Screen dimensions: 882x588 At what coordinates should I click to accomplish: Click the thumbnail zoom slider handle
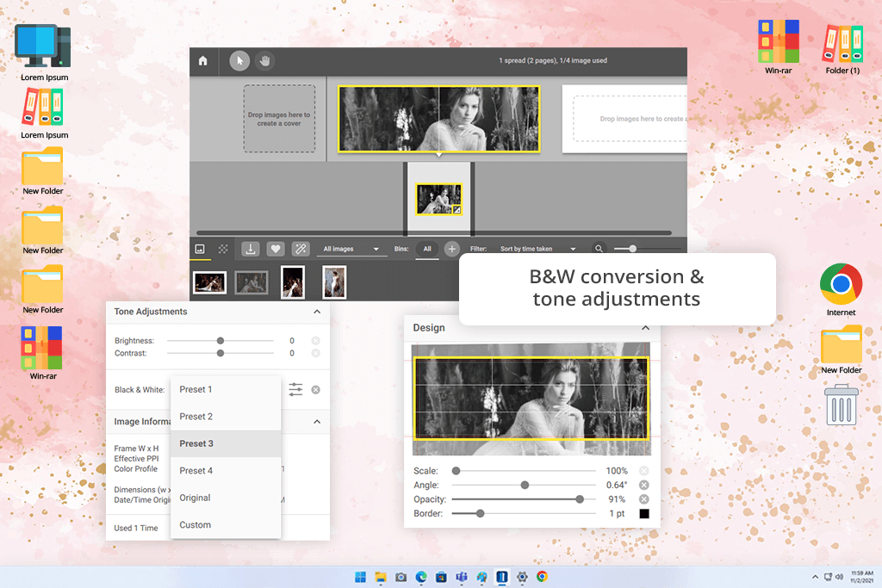point(632,249)
